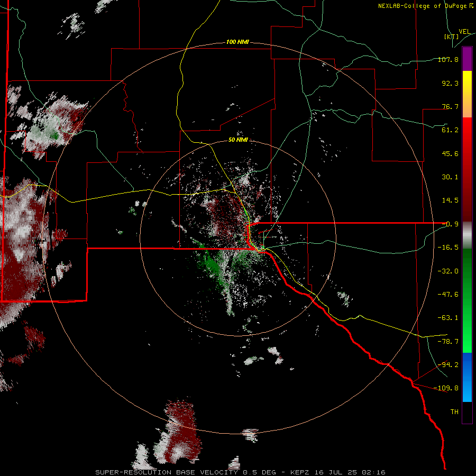476x476 pixels.
Task: Click the TH legend label
Action: coord(454,412)
